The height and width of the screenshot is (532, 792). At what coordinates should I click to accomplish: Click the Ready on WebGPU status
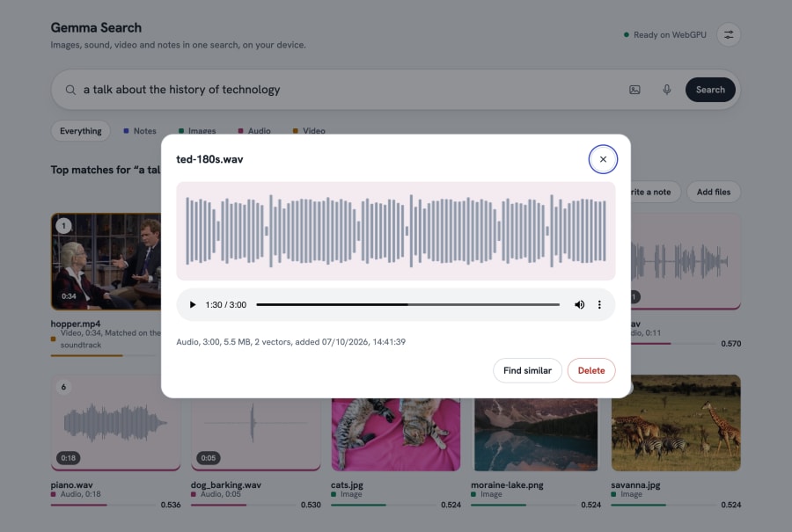coord(664,35)
